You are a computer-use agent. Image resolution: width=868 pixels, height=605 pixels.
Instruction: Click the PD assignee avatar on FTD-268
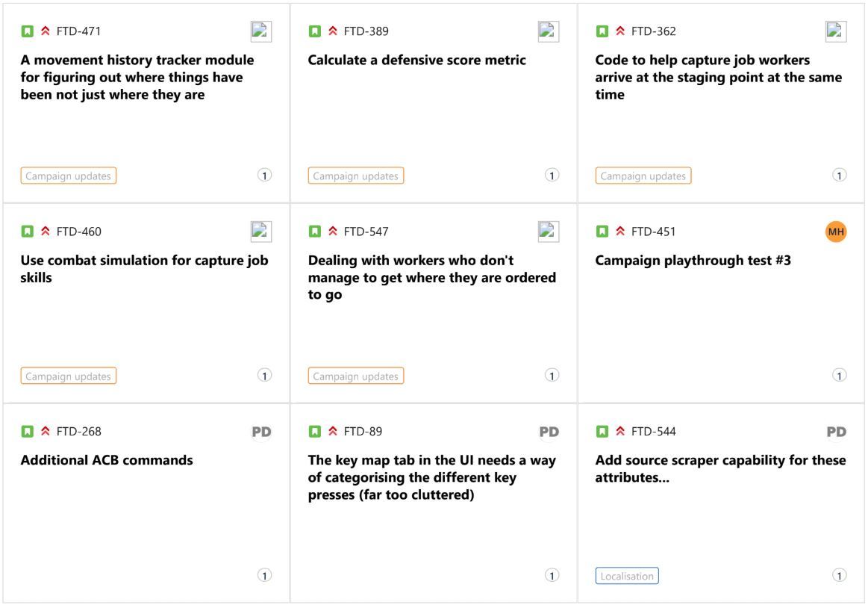(261, 432)
